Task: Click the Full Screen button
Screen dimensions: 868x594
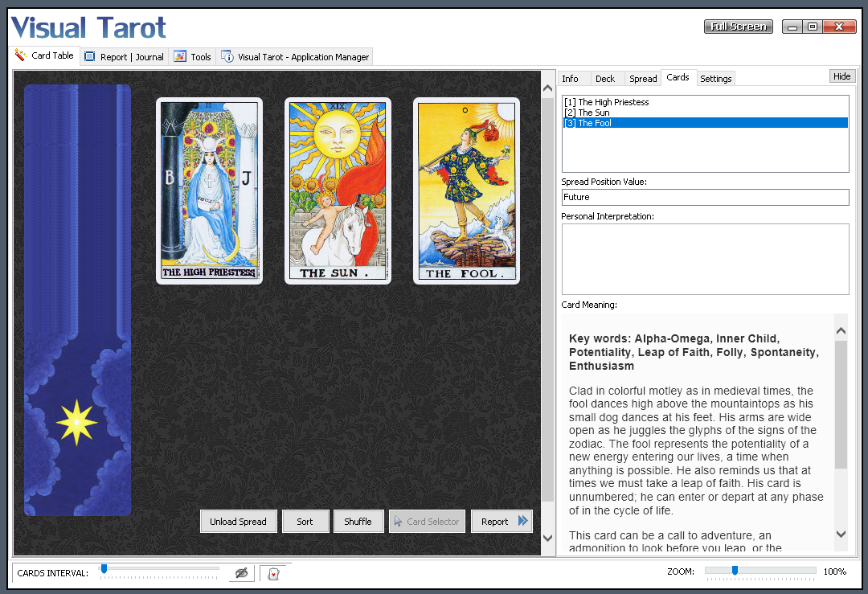Action: coord(739,26)
